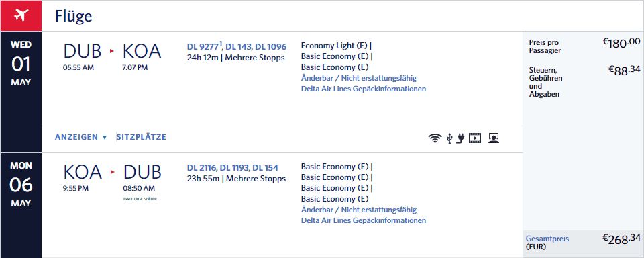Open outbound Delta Air Lines Gepäckinformationen link

[x=364, y=89]
